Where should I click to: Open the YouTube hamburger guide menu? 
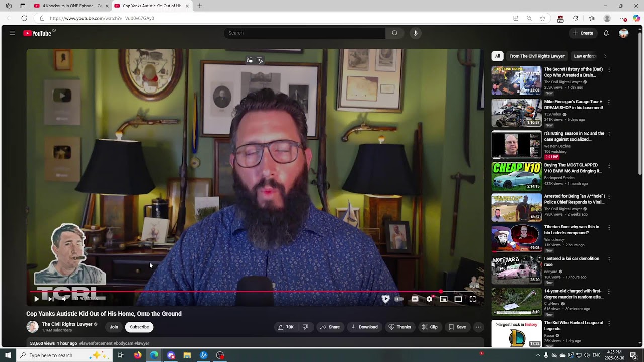(12, 33)
